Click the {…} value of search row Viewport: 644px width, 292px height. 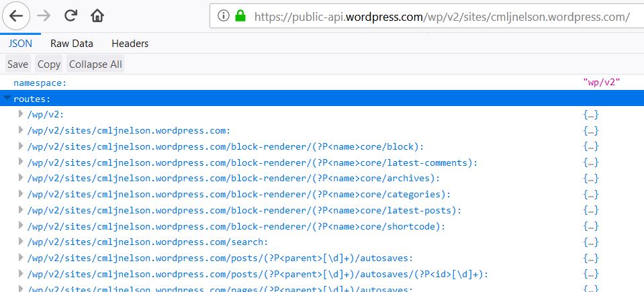(591, 243)
